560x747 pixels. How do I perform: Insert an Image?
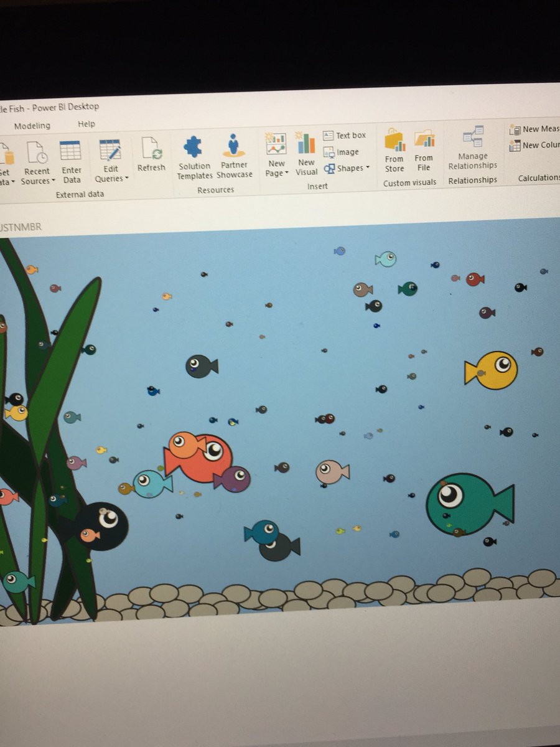[341, 152]
